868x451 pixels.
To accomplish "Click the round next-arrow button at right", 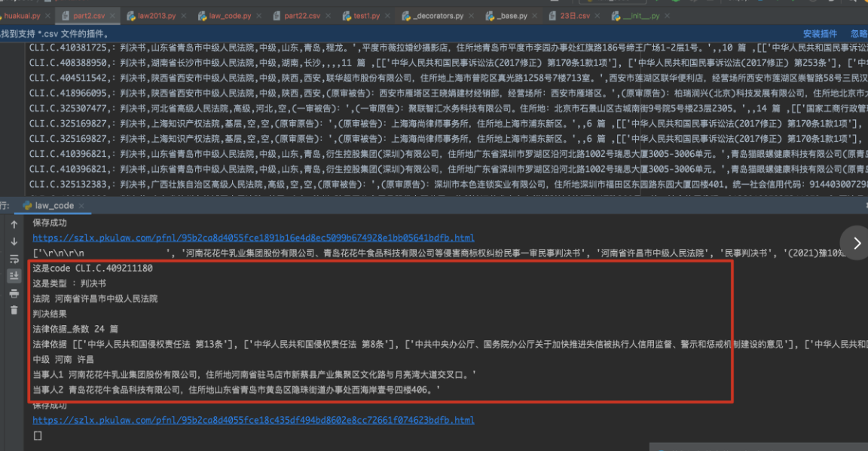I will [857, 242].
